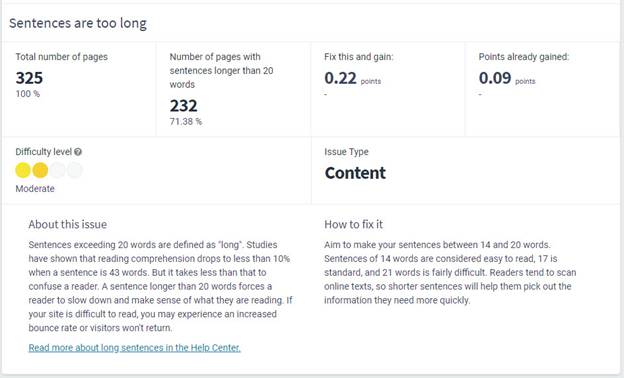The width and height of the screenshot is (624, 378).
Task: Click the 'Difficulty level' label text
Action: click(43, 152)
